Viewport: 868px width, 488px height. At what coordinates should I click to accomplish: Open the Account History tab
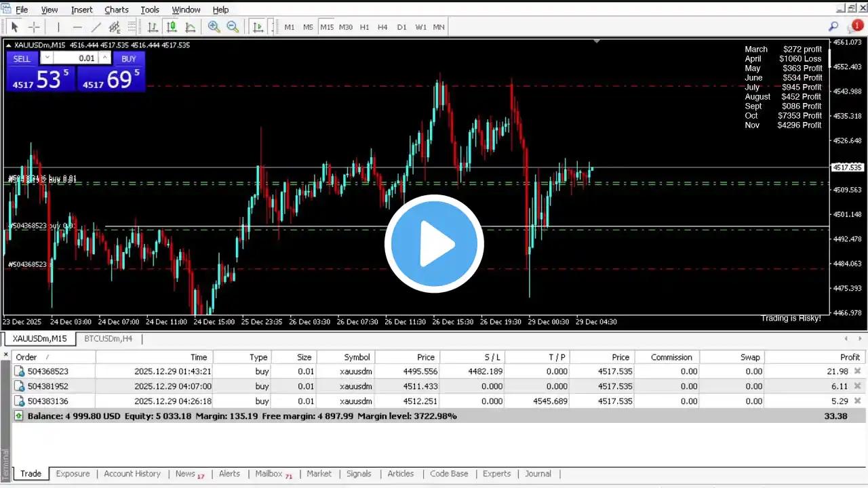(132, 474)
